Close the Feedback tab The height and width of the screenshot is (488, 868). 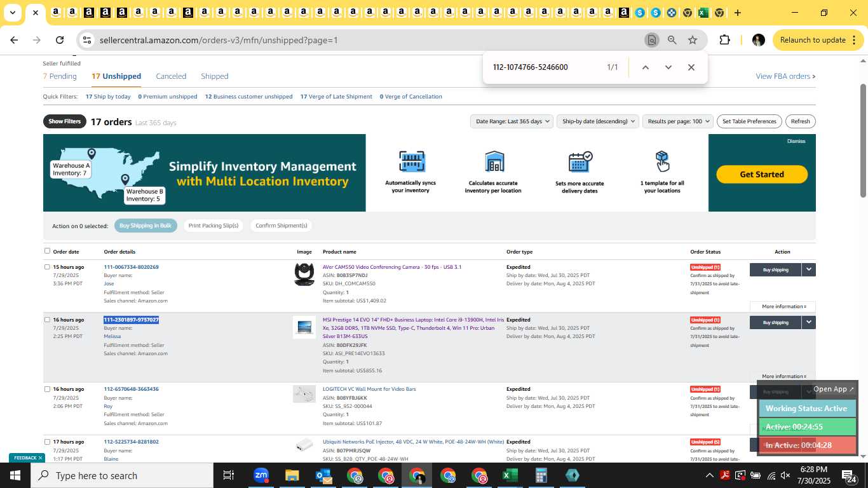pyautogui.click(x=40, y=457)
